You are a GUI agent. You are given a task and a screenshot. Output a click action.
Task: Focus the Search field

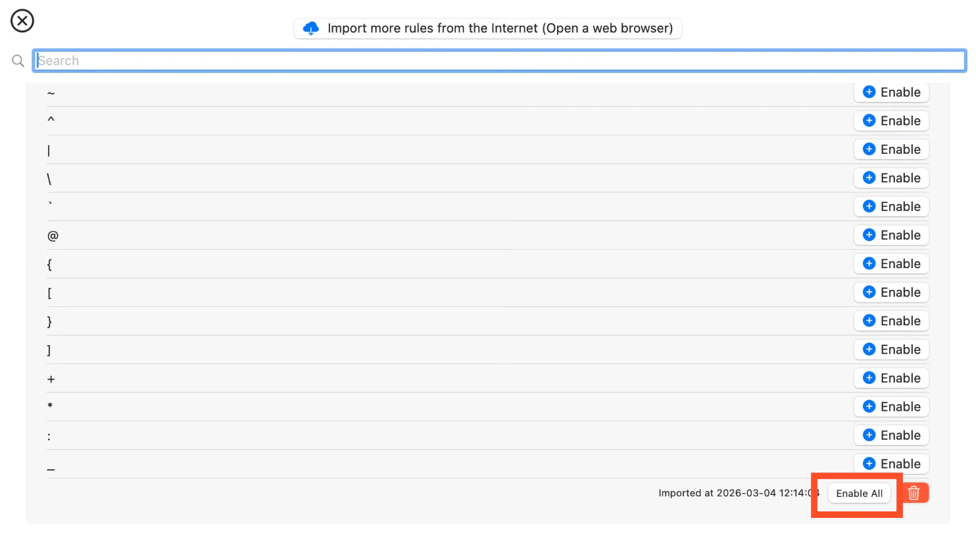tap(499, 60)
